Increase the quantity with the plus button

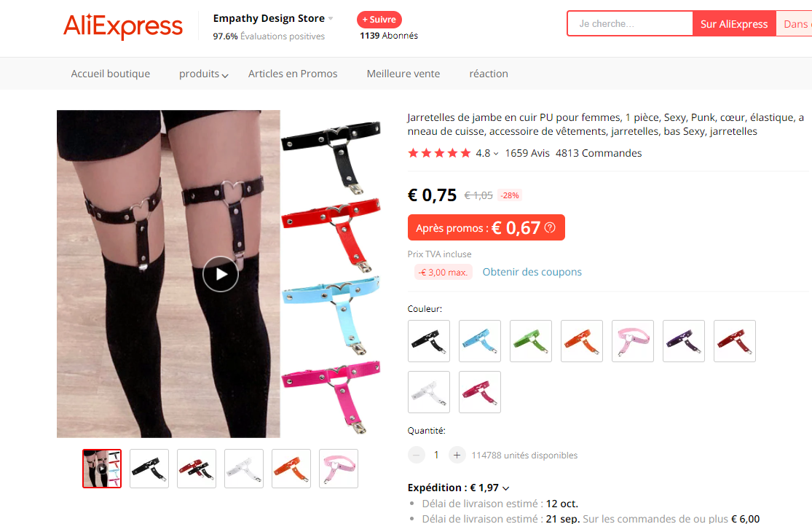click(457, 455)
